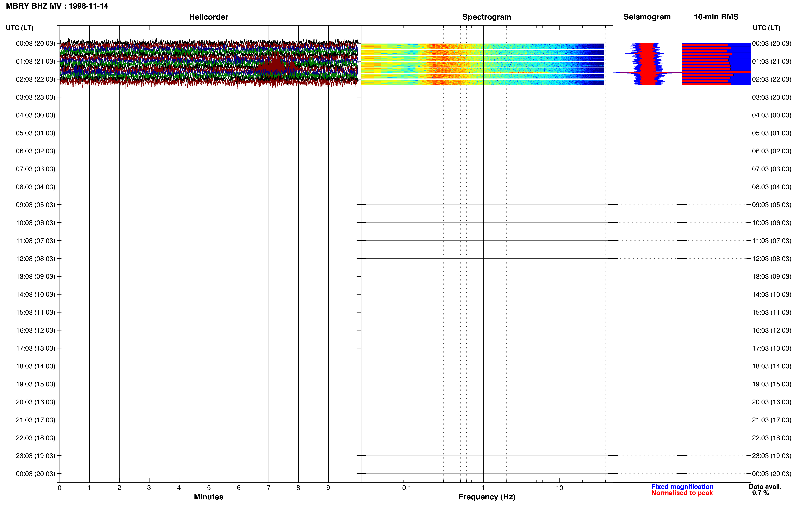Click the left 'UTC (LT)' header label
Image resolution: width=812 pixels, height=508 pixels.
19,28
